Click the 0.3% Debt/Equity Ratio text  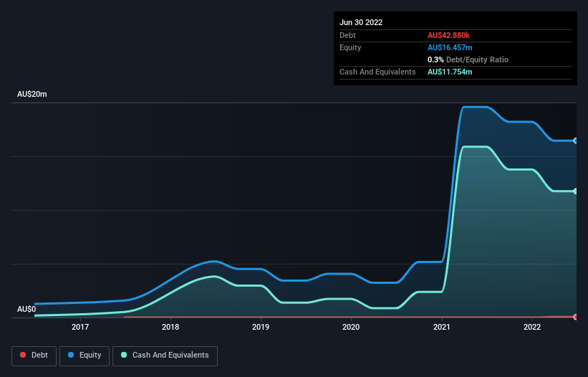point(468,59)
